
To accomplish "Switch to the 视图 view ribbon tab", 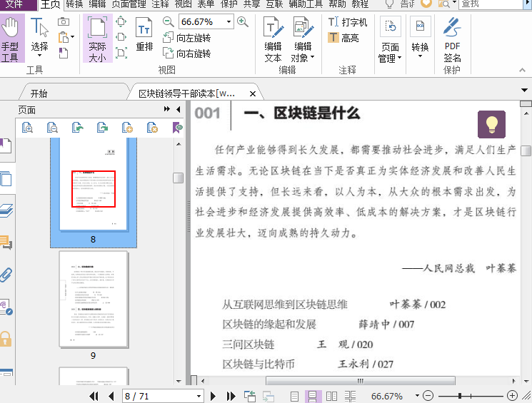I will pos(183,4).
